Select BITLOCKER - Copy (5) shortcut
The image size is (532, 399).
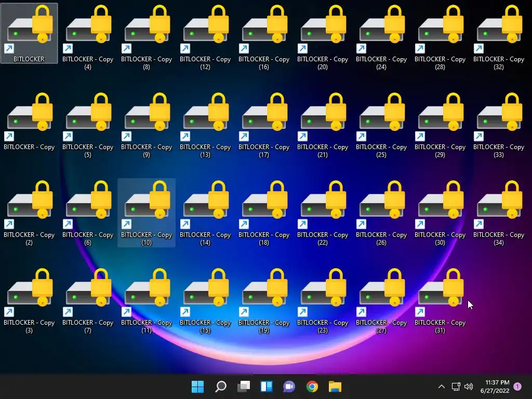coord(88,125)
